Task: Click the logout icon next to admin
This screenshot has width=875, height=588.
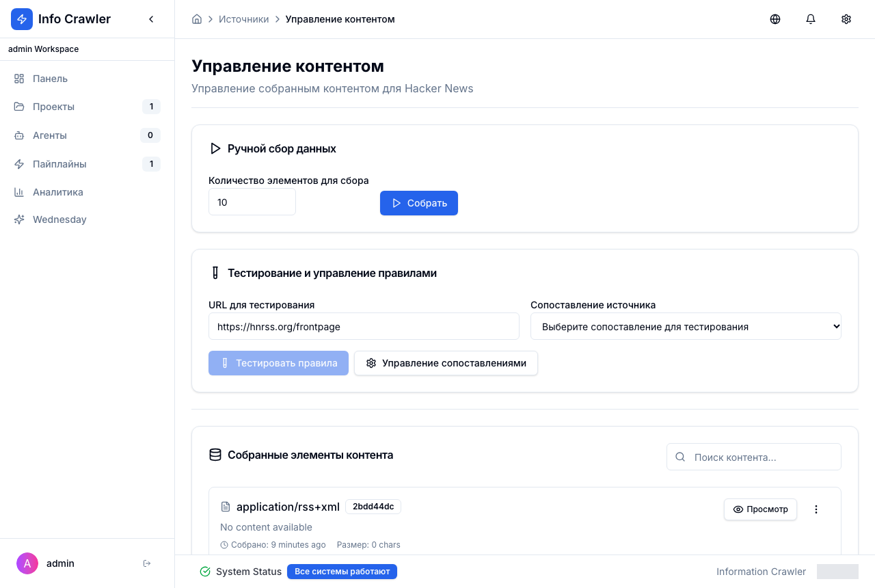Action: [147, 563]
